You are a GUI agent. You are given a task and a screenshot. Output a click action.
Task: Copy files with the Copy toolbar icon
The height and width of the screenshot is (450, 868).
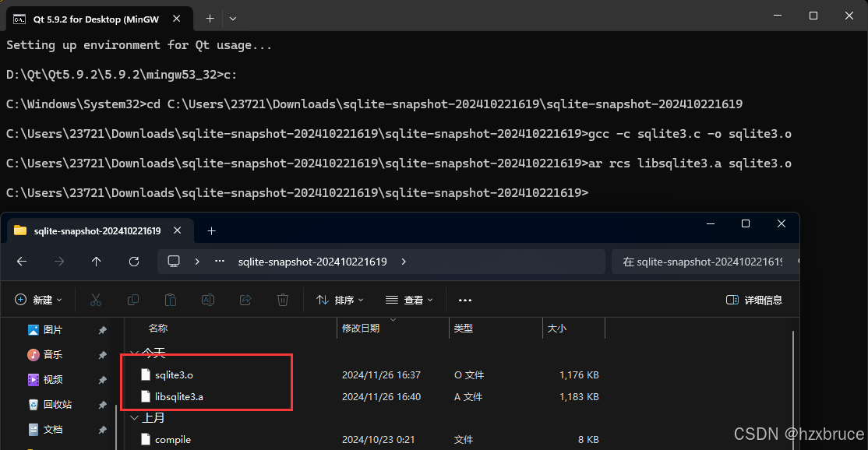click(133, 300)
